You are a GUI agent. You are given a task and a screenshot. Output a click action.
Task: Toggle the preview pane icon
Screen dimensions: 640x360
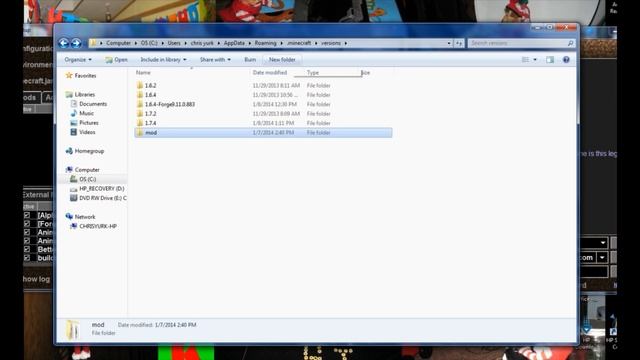click(550, 60)
